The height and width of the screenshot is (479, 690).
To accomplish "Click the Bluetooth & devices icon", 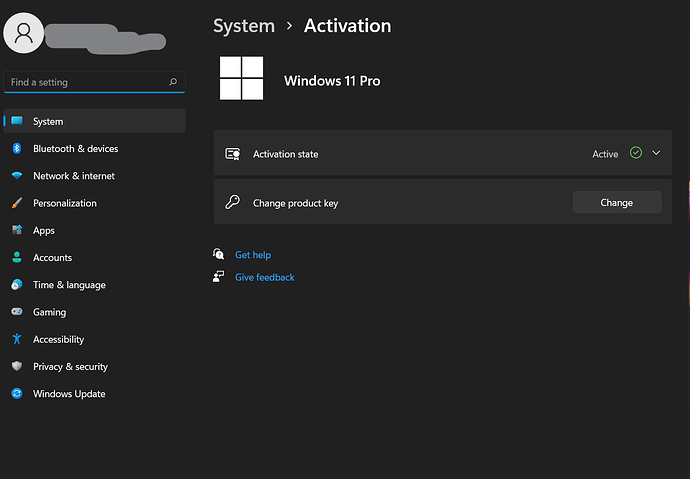I will point(16,149).
